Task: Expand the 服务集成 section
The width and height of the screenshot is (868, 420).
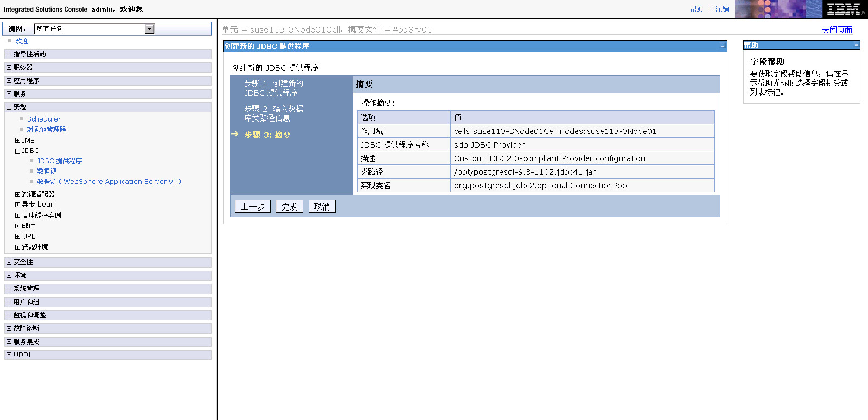Action: [x=9, y=342]
